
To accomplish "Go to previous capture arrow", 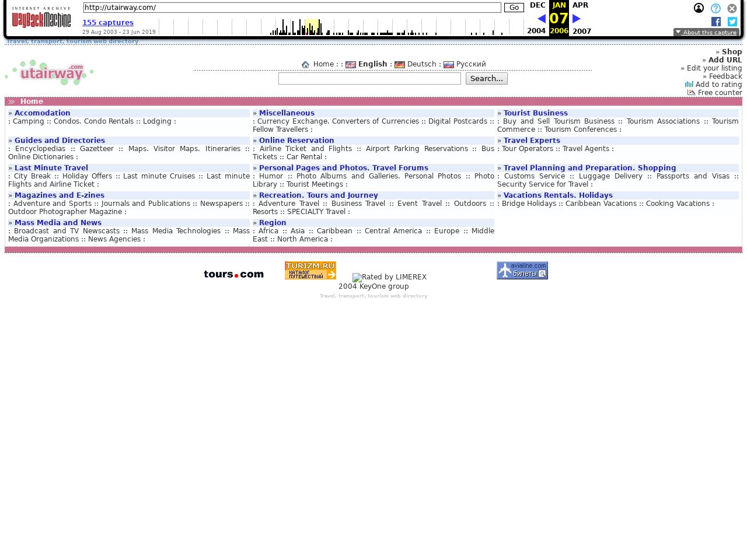I will pyautogui.click(x=541, y=19).
